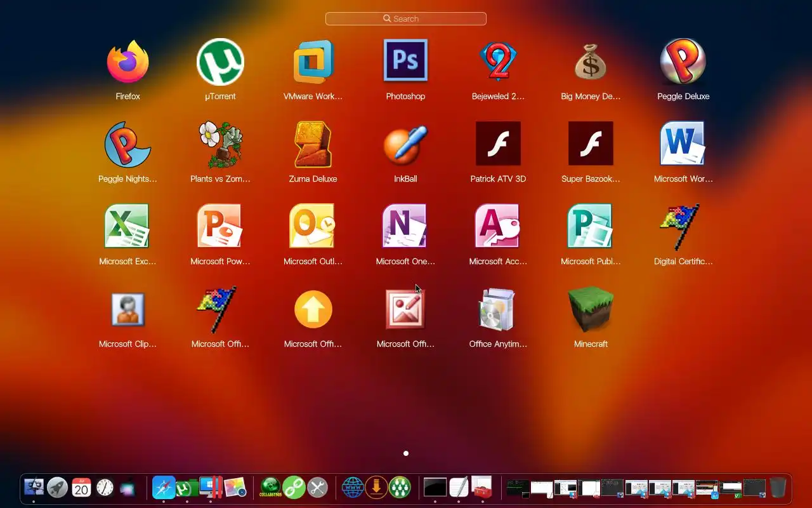The height and width of the screenshot is (508, 812).
Task: Open Finder from the dock
Action: tap(34, 488)
